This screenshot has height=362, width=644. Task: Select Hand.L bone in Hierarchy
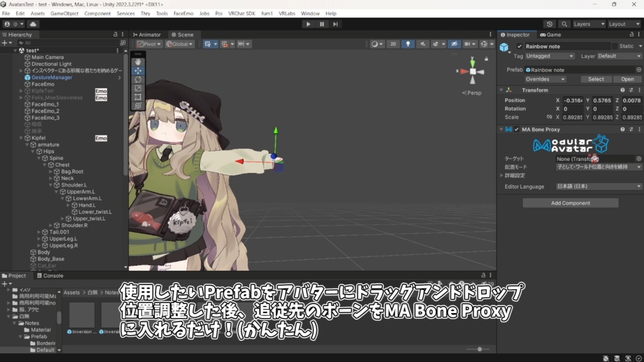click(87, 206)
